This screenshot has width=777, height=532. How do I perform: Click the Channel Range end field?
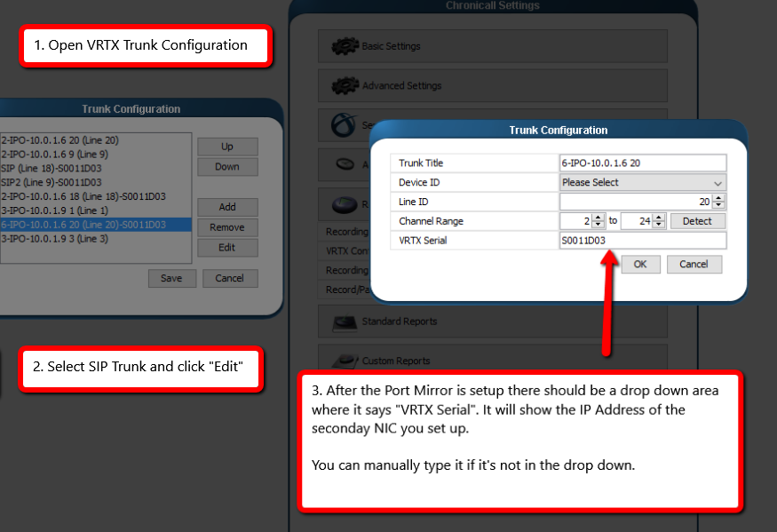click(x=638, y=221)
